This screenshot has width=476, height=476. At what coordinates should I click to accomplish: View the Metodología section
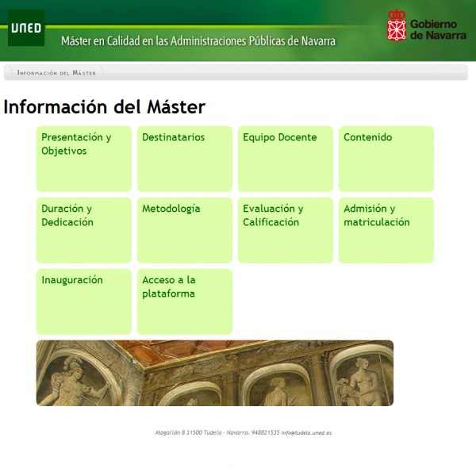[184, 230]
